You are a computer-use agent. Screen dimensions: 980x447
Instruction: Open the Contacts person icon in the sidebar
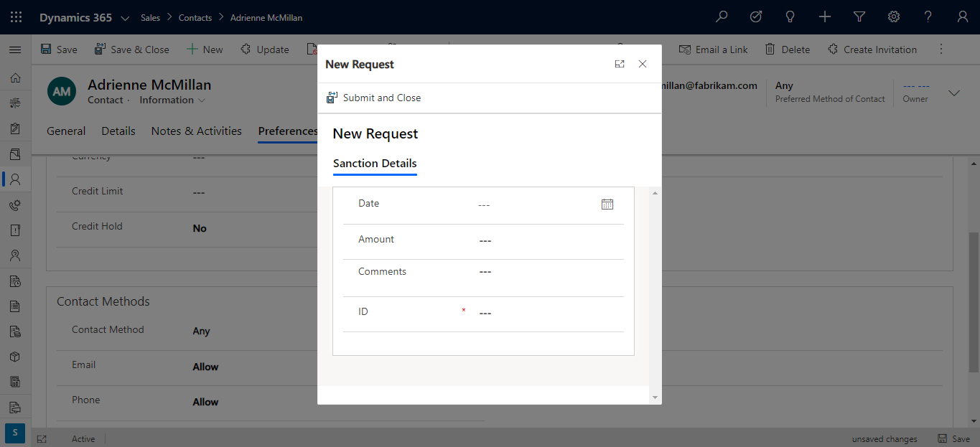pyautogui.click(x=15, y=179)
